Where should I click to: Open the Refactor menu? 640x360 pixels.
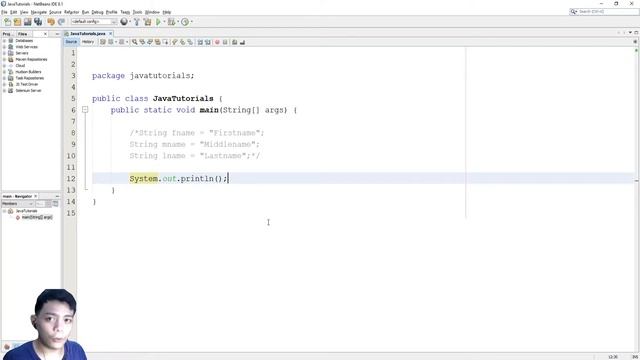[x=71, y=12]
